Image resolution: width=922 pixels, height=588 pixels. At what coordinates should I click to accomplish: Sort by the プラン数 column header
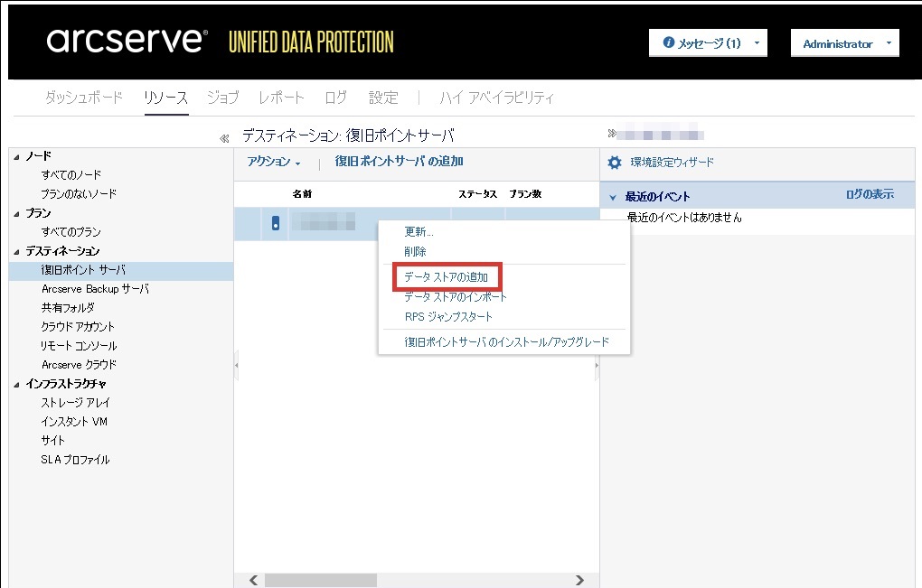click(525, 194)
